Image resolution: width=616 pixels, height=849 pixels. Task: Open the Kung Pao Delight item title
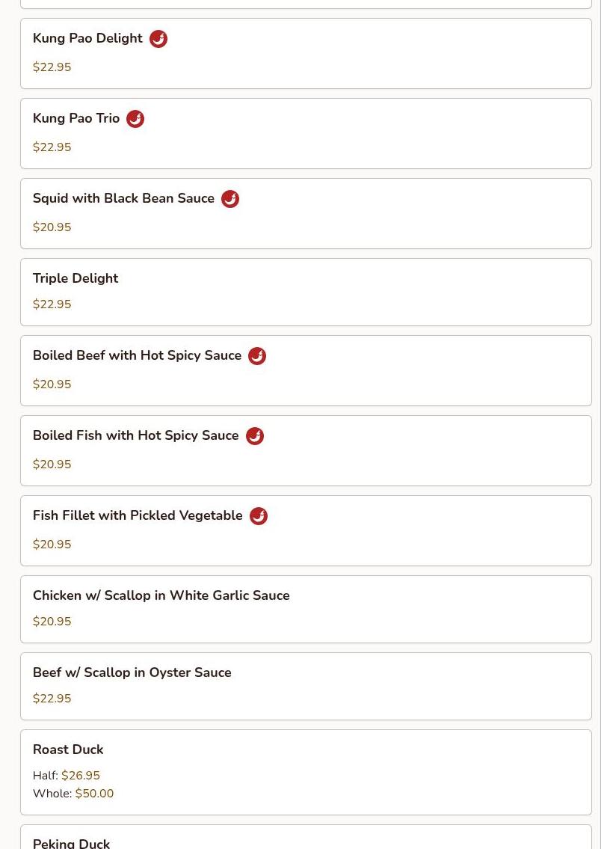(87, 38)
